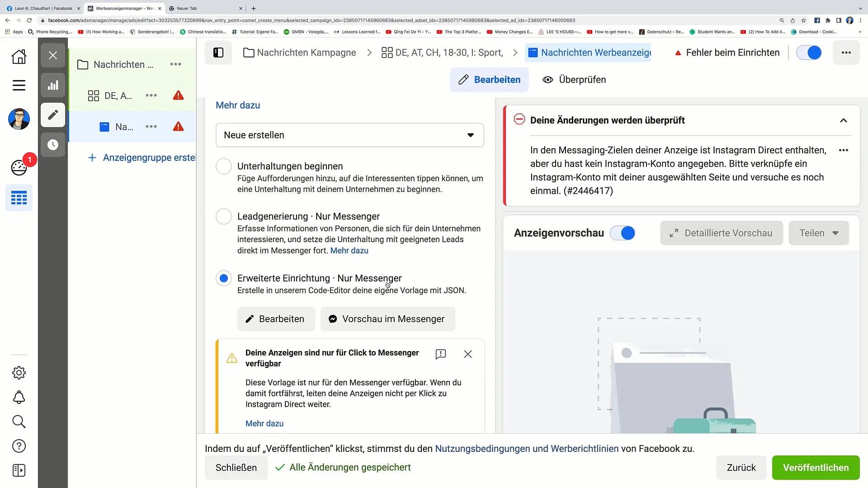
Task: Click the warning triangle icon on DE, A... ad set
Action: pos(179,95)
